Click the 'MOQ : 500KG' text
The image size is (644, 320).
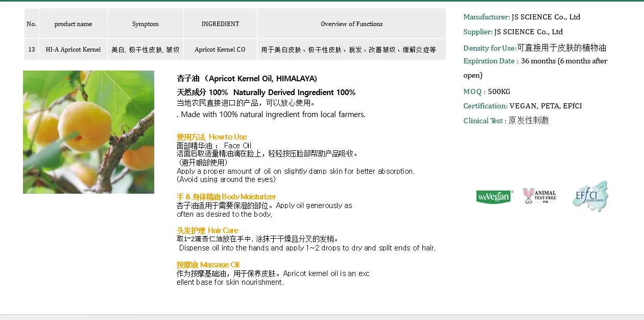click(487, 92)
